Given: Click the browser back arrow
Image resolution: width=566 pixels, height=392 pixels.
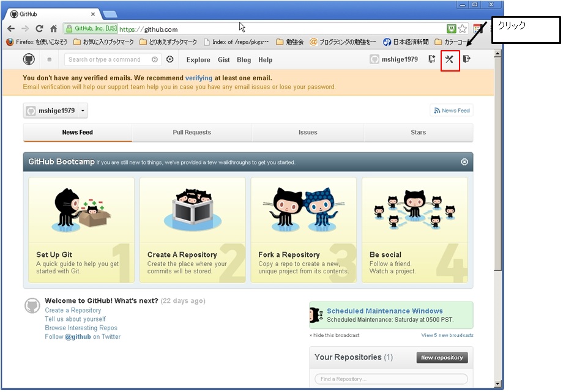Looking at the screenshot, I should coord(11,29).
